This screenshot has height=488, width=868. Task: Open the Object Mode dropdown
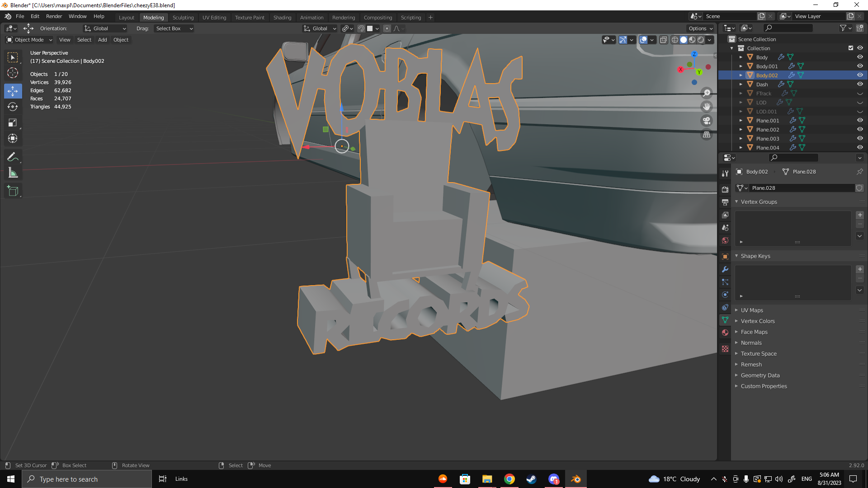coord(29,40)
